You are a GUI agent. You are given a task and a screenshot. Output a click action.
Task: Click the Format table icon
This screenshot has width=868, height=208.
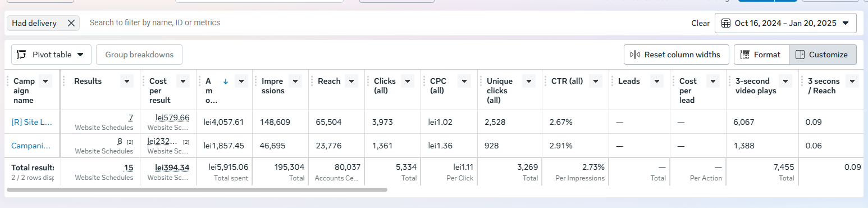click(745, 55)
